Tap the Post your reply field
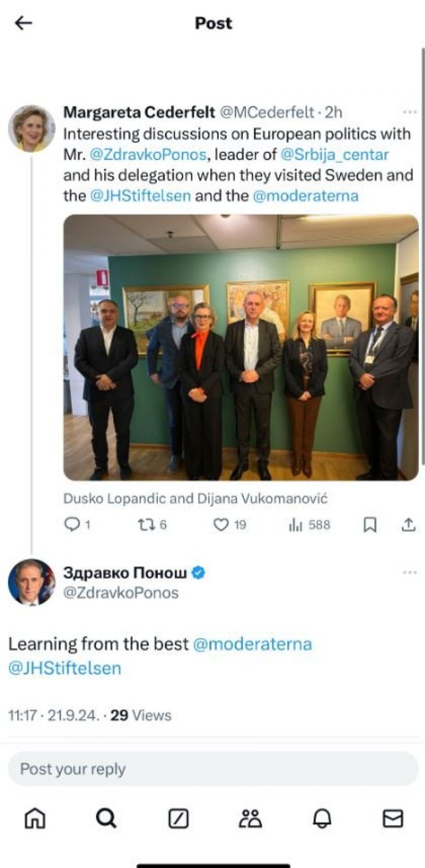This screenshot has width=425, height=868. pos(213,769)
